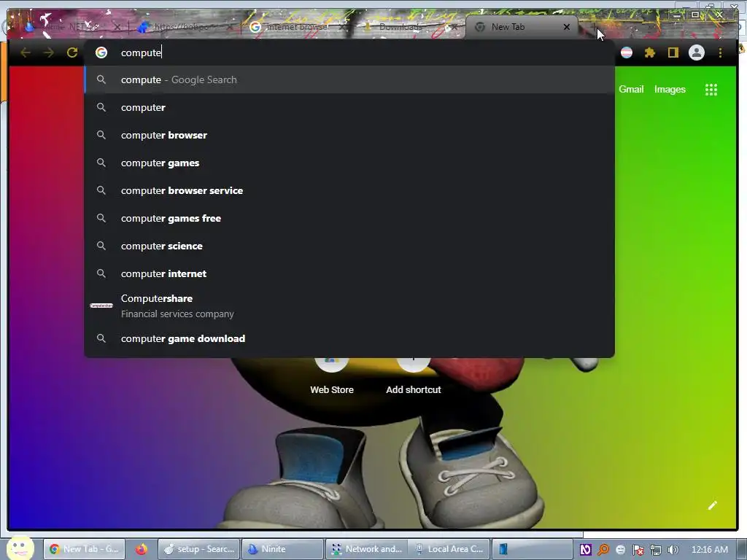Click the Action Center flag tray icon
Viewport: 747px width, 560px height.
click(638, 550)
